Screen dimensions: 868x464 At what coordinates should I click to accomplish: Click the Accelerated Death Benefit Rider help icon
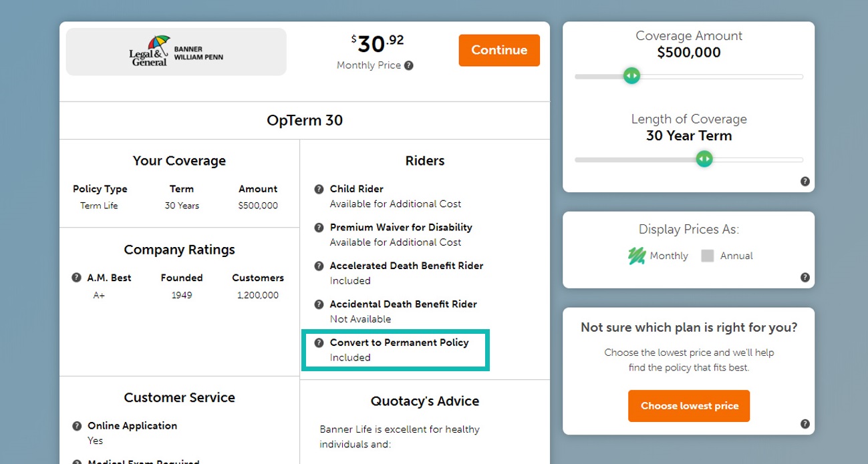(319, 266)
